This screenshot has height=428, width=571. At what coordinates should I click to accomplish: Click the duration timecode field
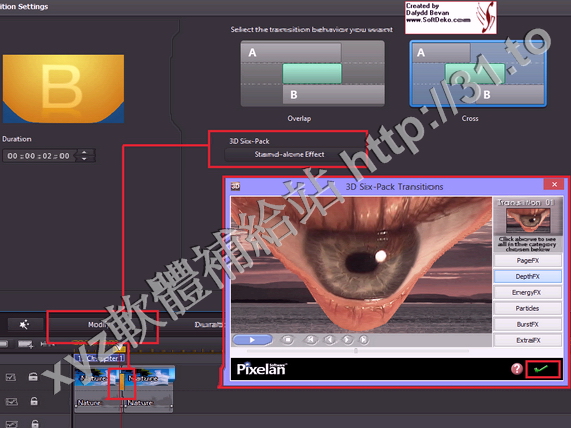point(39,156)
